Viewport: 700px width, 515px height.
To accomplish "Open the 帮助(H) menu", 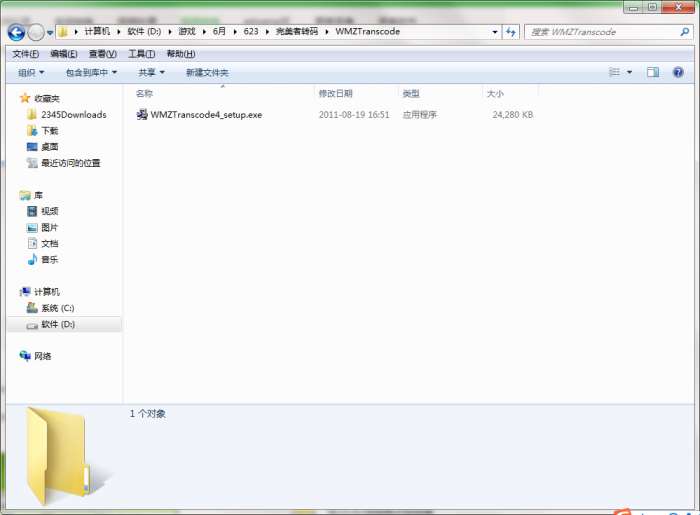I will 181,54.
